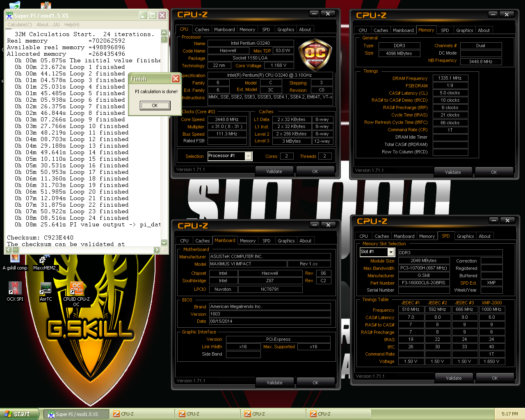Switch to Caches tab in CPU-Z processor window
The width and height of the screenshot is (525, 420).
coord(202,30)
